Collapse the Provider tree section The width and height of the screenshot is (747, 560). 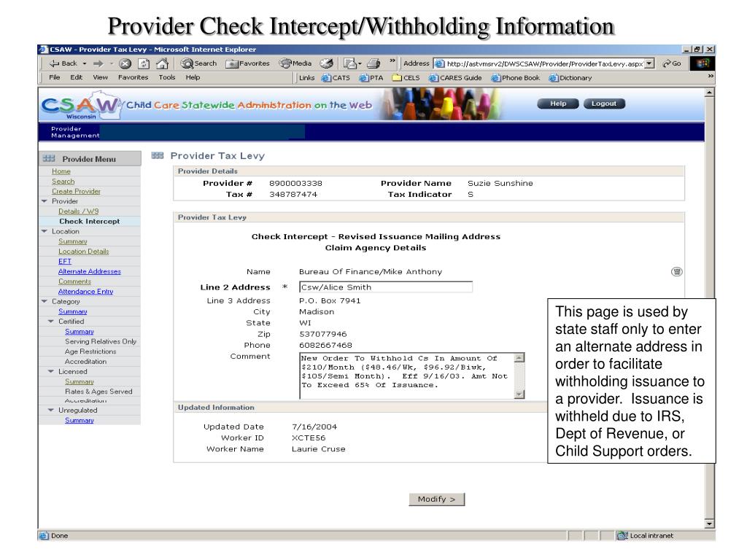coord(44,201)
